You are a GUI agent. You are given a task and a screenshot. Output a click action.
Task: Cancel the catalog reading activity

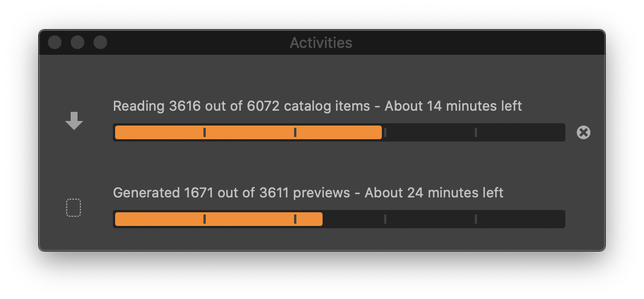tap(583, 132)
